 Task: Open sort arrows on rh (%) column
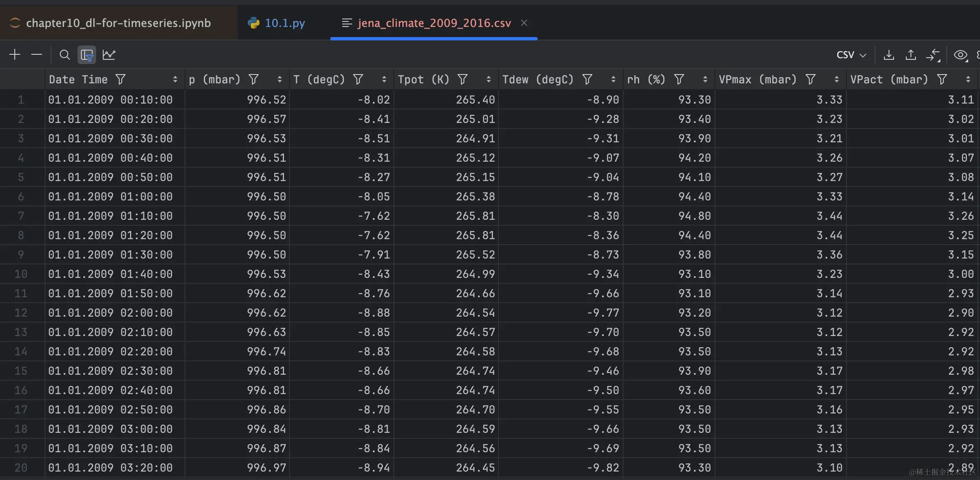(x=705, y=79)
